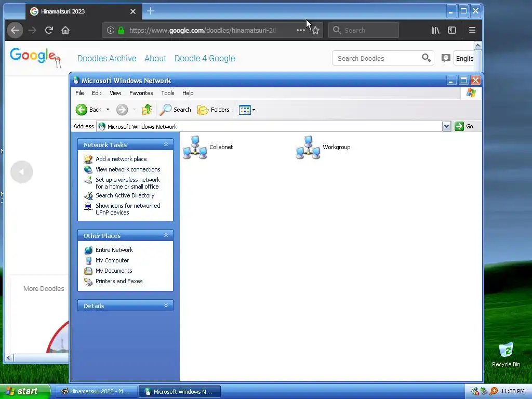Close the Hinamatsuri 2023 tab

(133, 11)
